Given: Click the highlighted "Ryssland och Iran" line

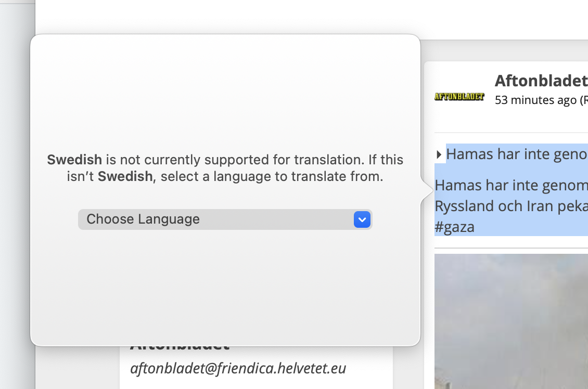Looking at the screenshot, I should pos(511,206).
